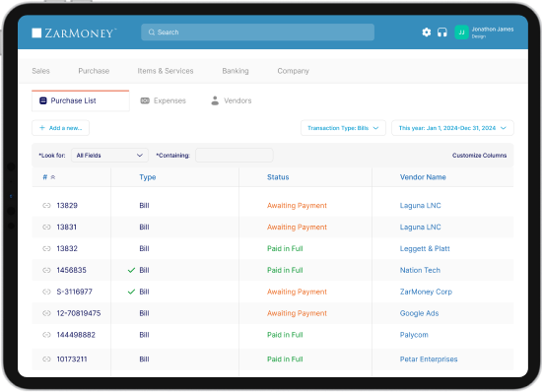Open the This year date range dropdown
Image resolution: width=542 pixels, height=392 pixels.
[452, 128]
